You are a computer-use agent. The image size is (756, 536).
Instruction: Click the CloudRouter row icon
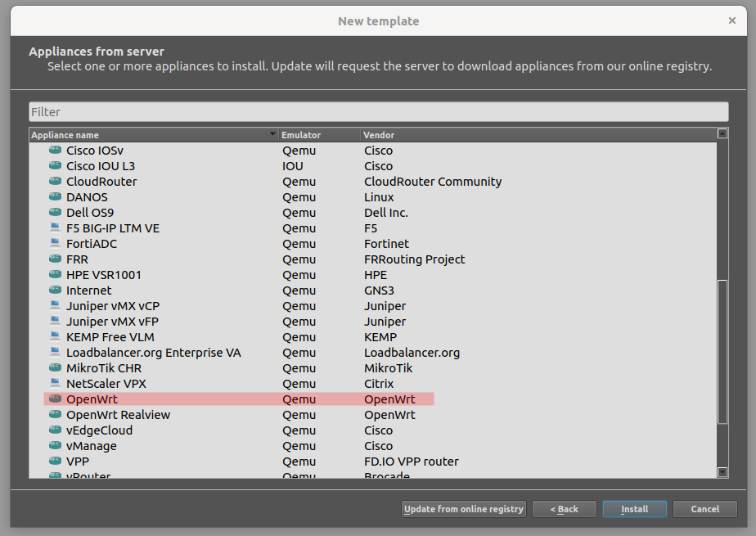pos(55,181)
